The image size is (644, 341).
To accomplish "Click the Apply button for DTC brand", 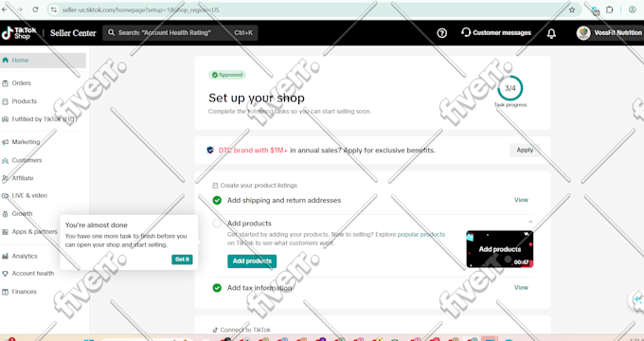I will tap(525, 150).
